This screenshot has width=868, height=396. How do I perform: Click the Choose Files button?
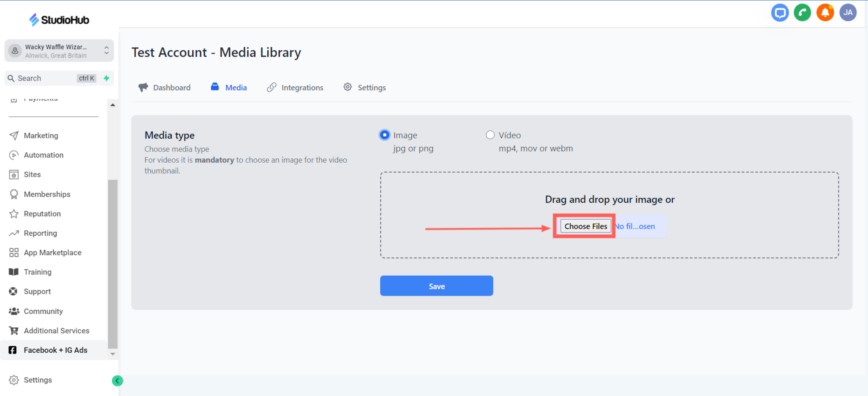click(585, 226)
